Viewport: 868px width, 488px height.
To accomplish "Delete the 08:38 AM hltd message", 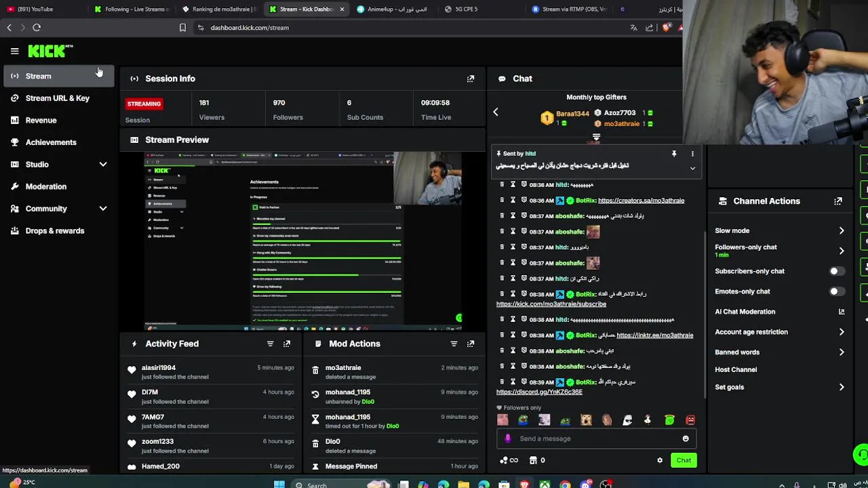I will [502, 319].
